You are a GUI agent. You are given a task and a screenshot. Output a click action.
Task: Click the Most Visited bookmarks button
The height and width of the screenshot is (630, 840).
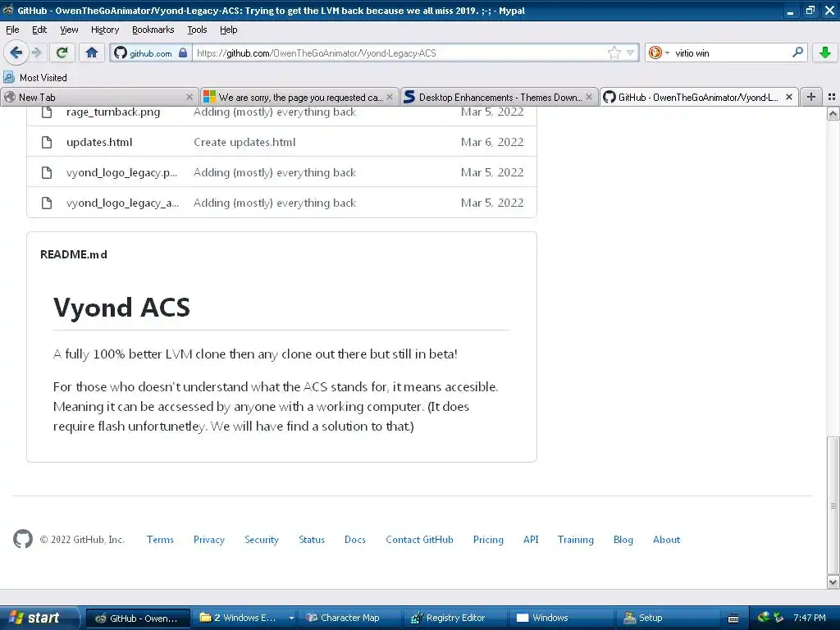click(x=35, y=78)
